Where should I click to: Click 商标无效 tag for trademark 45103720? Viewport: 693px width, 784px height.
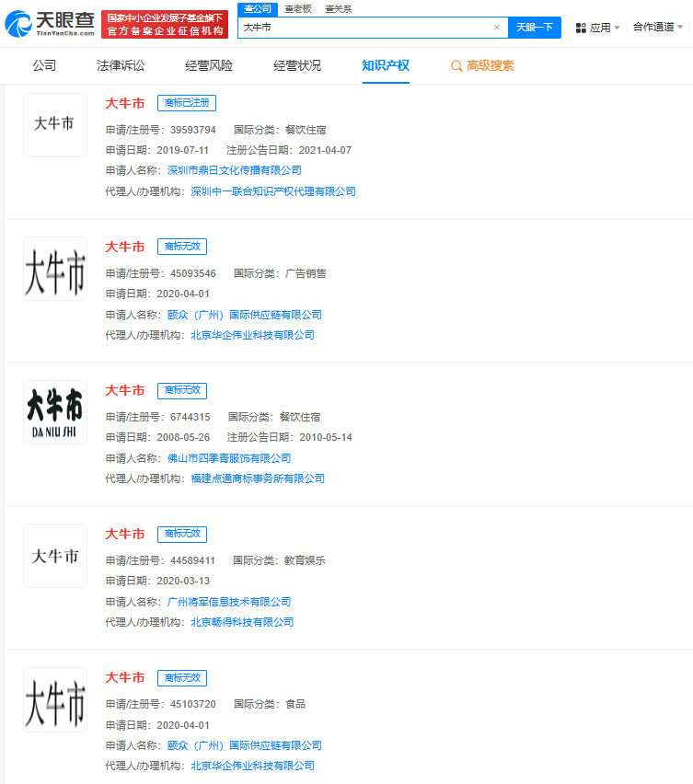[182, 677]
